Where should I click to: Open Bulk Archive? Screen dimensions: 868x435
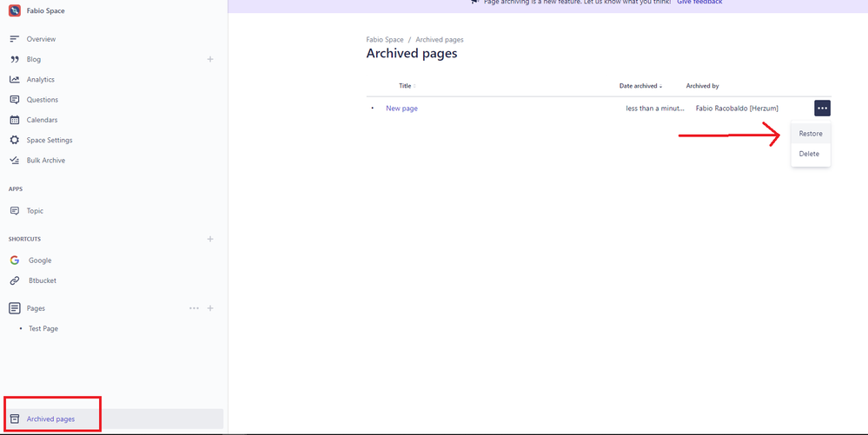point(46,161)
